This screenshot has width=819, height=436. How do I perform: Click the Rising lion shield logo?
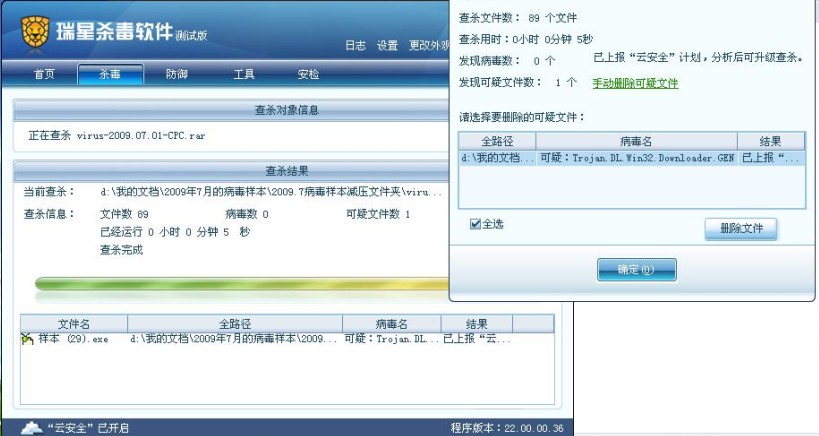click(x=35, y=34)
